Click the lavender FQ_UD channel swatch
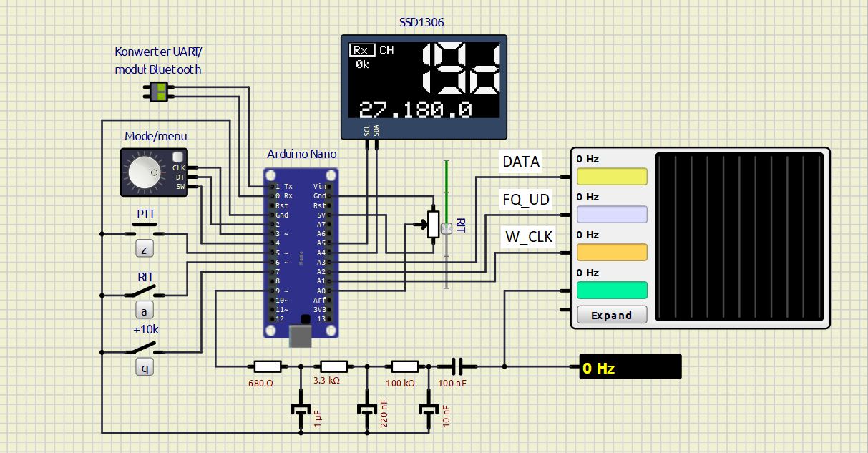Viewport: 868px width, 453px height. [612, 214]
